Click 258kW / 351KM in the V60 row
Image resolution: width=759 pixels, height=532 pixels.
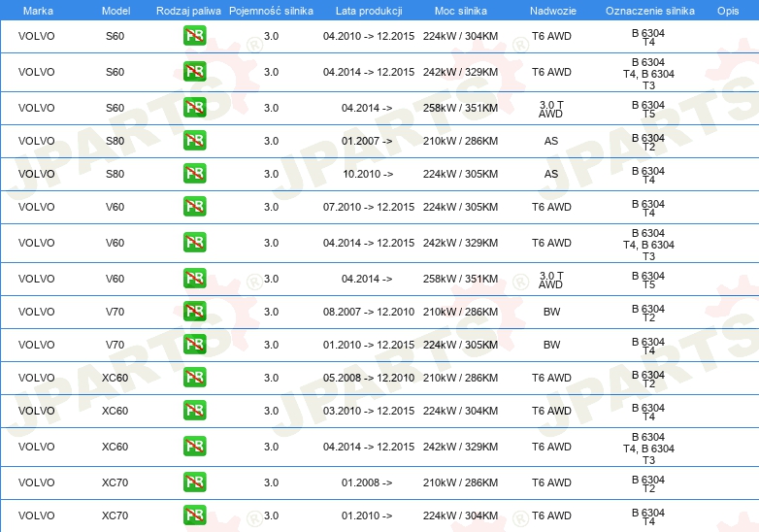pos(460,279)
